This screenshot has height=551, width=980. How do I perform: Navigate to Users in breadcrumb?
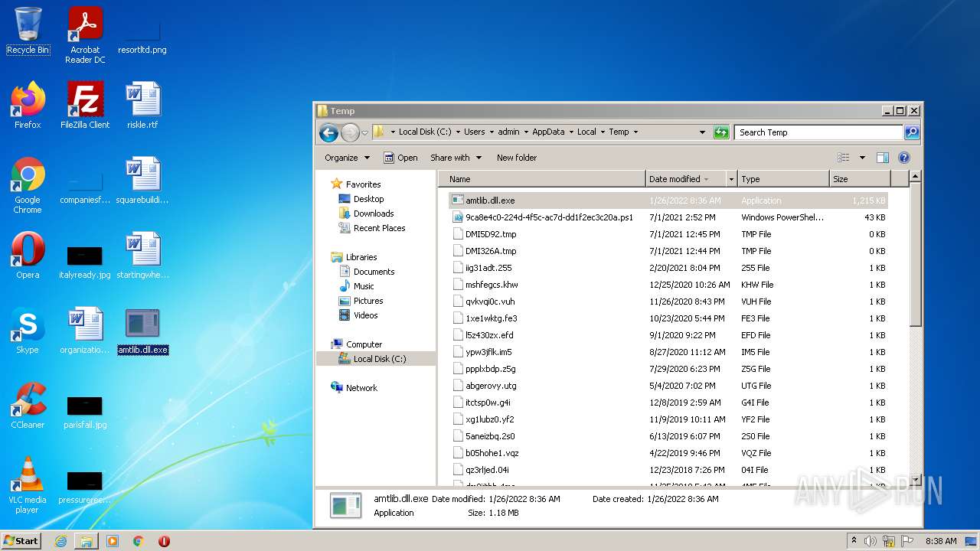[475, 132]
